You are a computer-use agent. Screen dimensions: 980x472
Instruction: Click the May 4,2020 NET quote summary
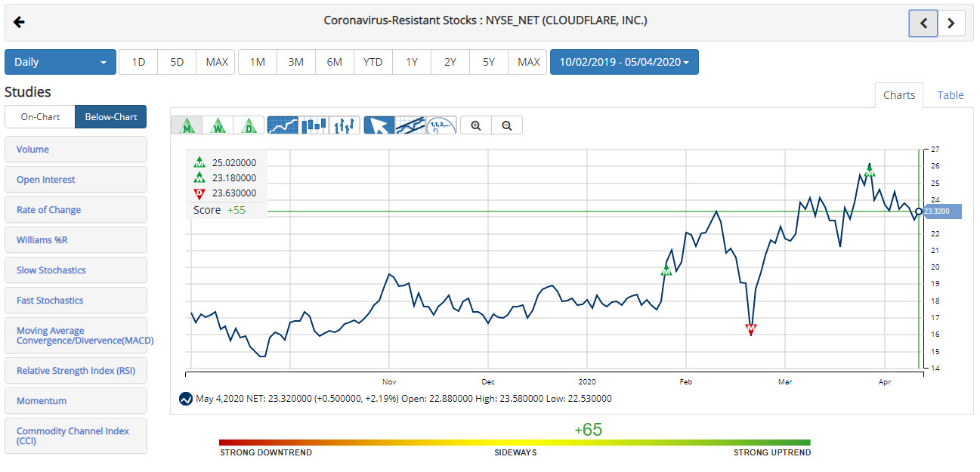pyautogui.click(x=403, y=399)
